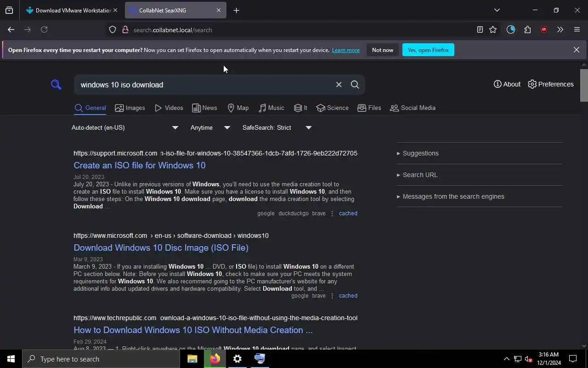Click the SearXNG magnifier logo
The image size is (588, 368).
(x=56, y=85)
